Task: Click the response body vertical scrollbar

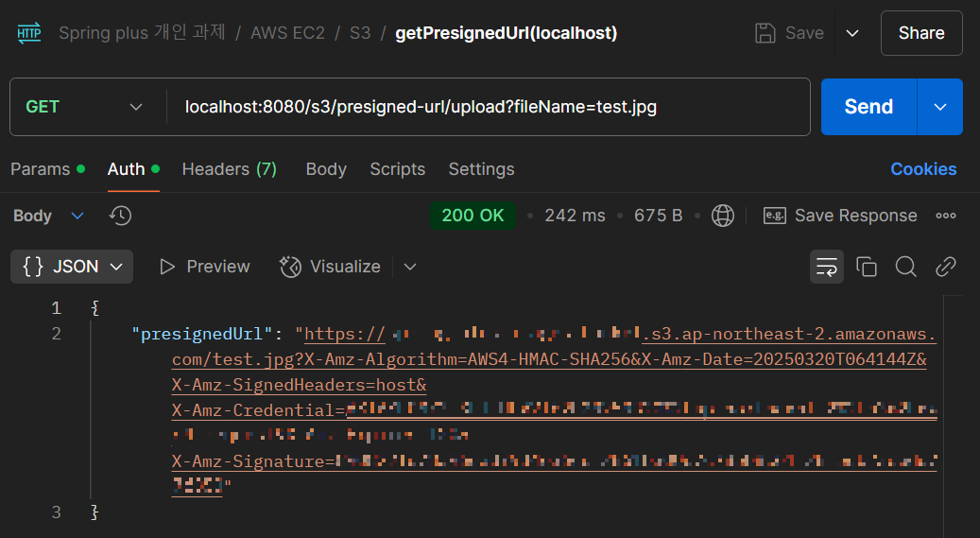Action: click(953, 416)
